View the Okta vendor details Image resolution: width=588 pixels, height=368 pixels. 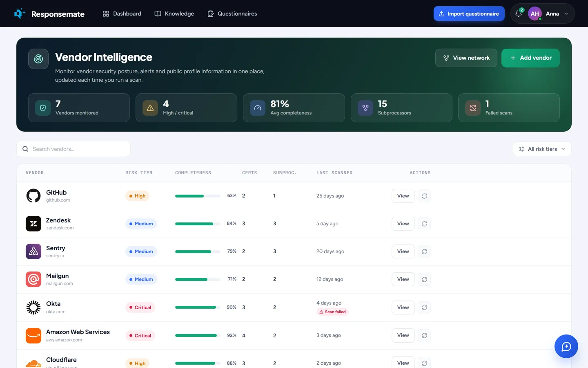tap(403, 307)
